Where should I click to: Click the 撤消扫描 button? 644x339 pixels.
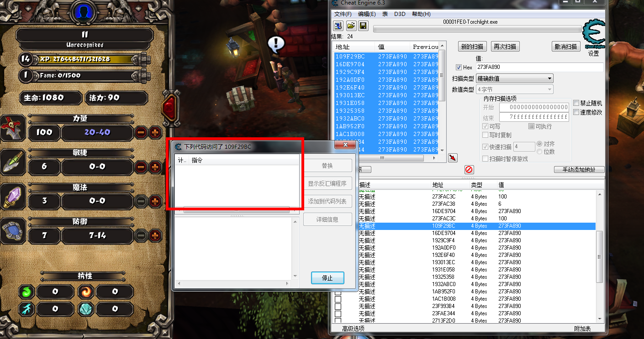566,47
